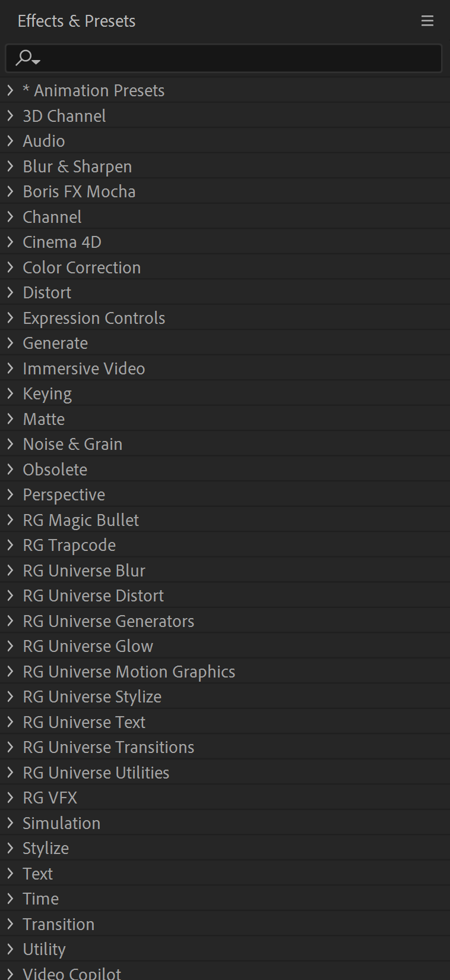Select the RG Universe Blur label

click(x=84, y=571)
